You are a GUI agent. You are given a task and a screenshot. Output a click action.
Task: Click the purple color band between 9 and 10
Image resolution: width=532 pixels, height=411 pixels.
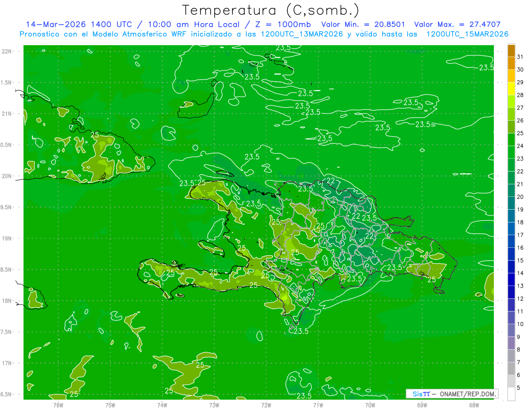pos(511,330)
